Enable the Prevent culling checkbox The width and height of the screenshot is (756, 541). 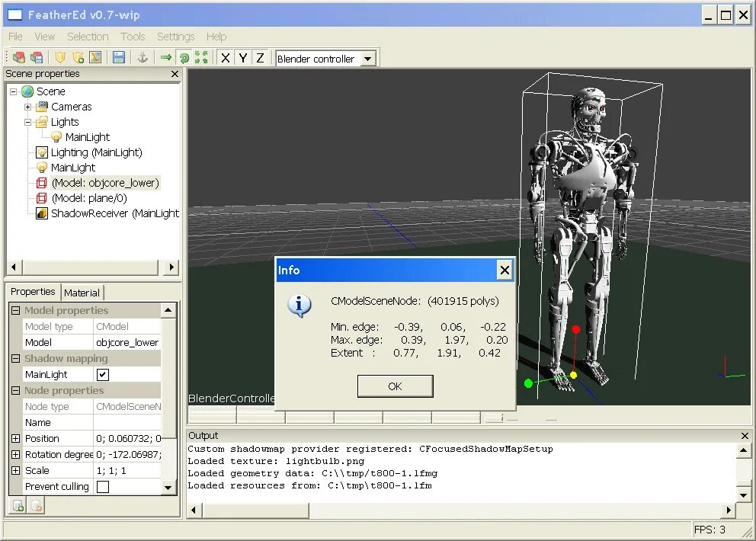103,487
